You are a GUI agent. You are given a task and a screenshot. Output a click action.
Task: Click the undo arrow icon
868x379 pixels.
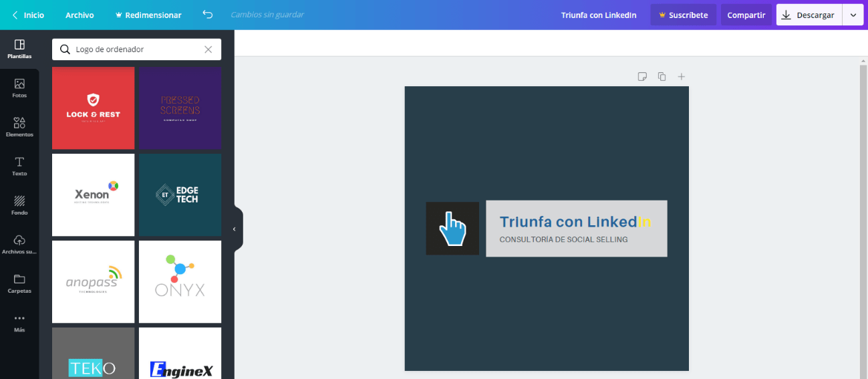pos(208,15)
